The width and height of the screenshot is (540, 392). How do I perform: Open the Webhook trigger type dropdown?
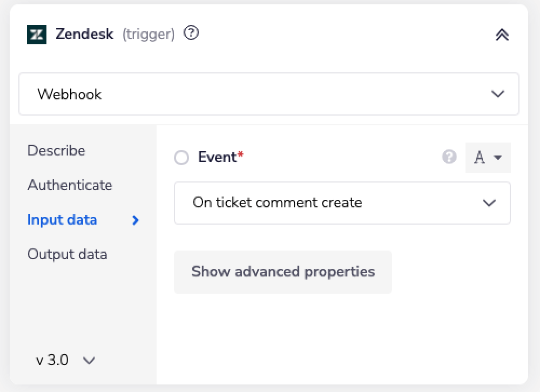268,94
